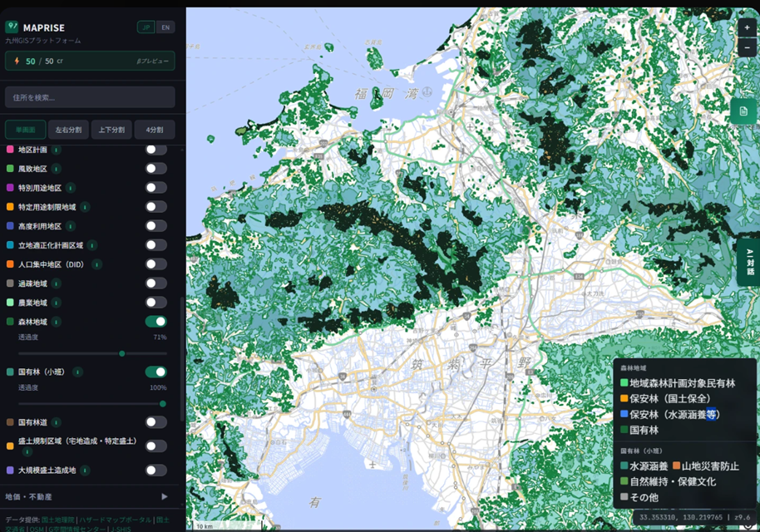Open info icon for 立地適正化計画区域
The height and width of the screenshot is (532, 760).
92,245
